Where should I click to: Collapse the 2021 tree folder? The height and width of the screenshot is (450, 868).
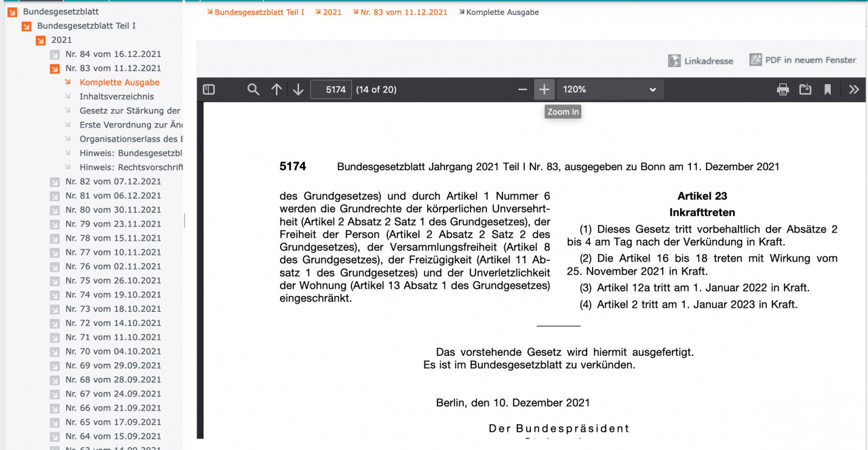pyautogui.click(x=41, y=40)
